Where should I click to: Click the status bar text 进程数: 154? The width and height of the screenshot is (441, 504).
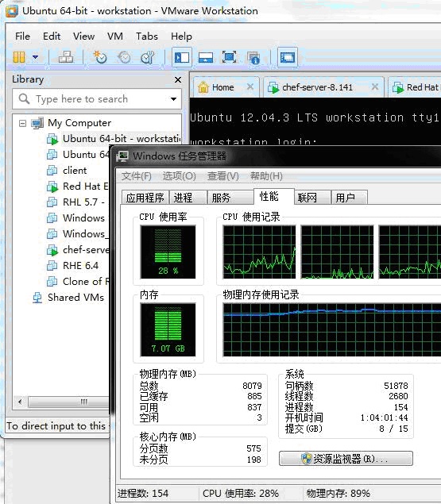pos(143,494)
